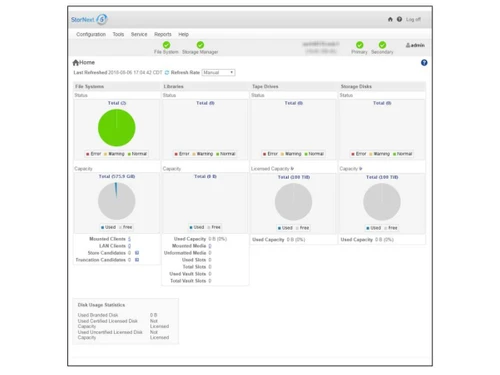The width and height of the screenshot is (500, 375).
Task: Click the Mounted Media count link
Action: click(210, 246)
